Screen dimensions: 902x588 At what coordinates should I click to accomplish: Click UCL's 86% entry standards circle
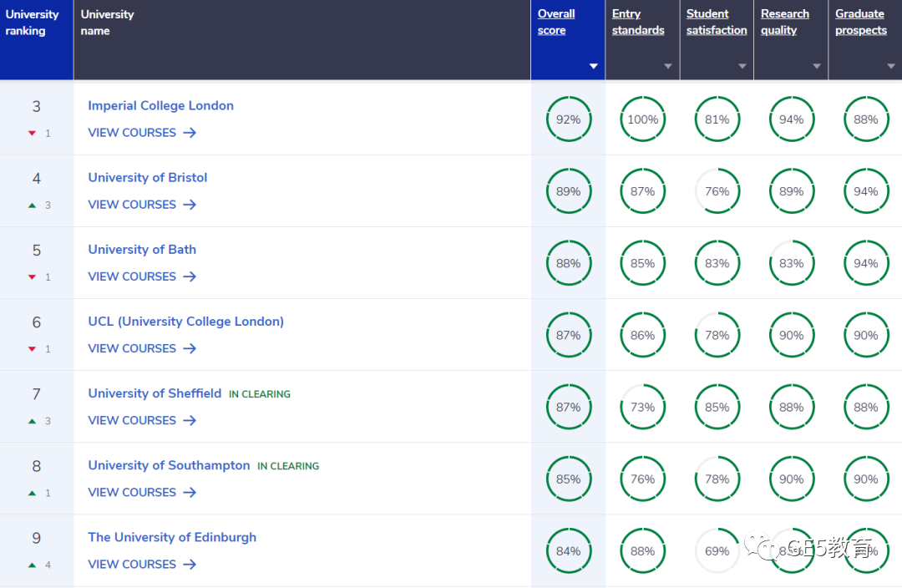[x=642, y=335]
